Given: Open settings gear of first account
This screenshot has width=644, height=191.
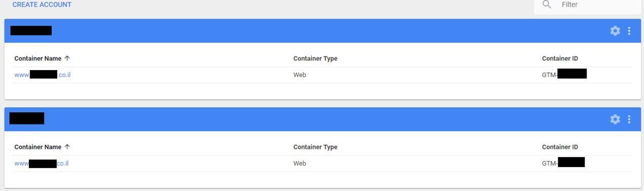Looking at the screenshot, I should (x=615, y=31).
